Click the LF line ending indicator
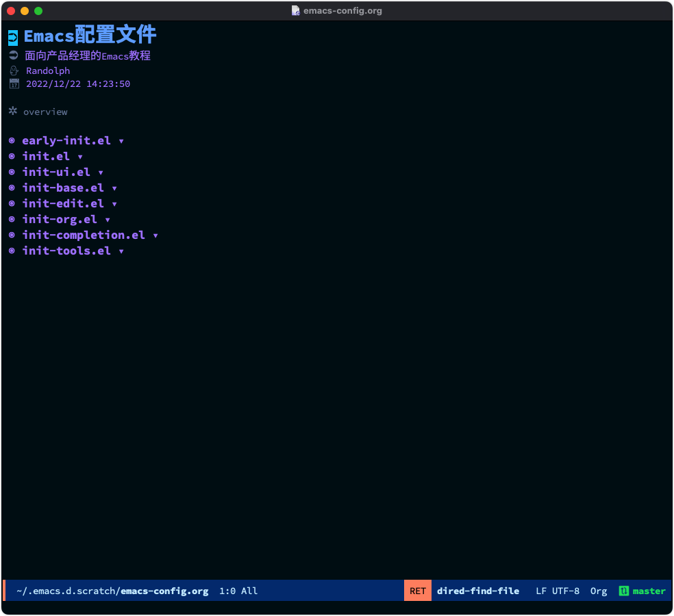Screen dimensions: 674x616 coord(540,591)
